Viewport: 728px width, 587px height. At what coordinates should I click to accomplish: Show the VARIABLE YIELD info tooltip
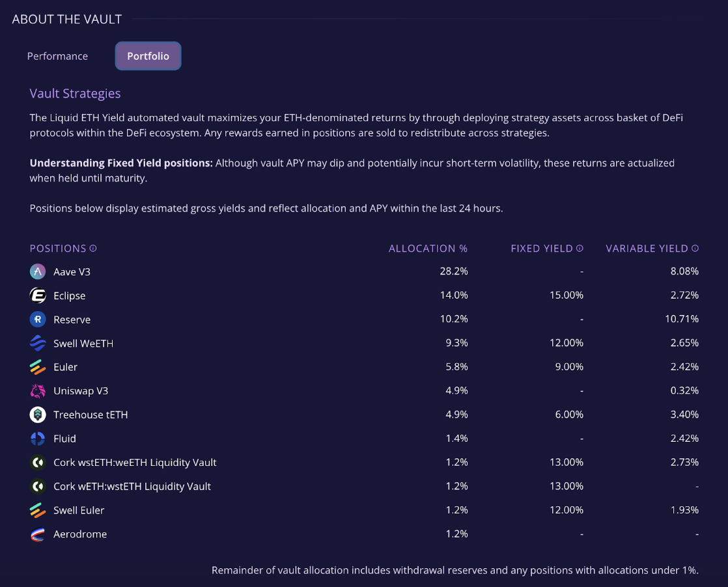pyautogui.click(x=694, y=248)
